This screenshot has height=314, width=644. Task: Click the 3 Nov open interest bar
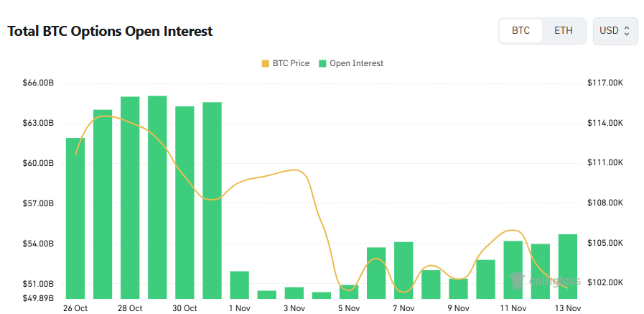tap(294, 292)
